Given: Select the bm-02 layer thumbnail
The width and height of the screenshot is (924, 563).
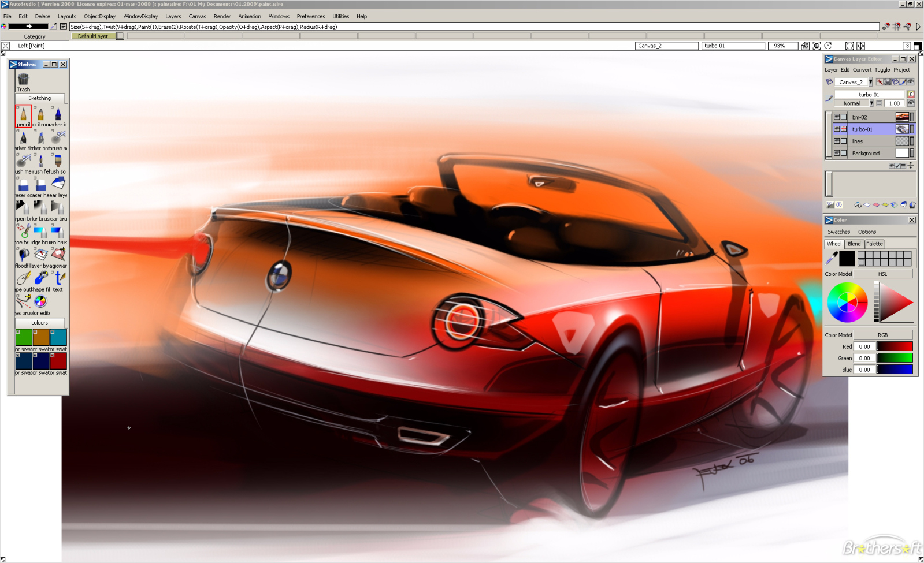Looking at the screenshot, I should click(x=902, y=117).
